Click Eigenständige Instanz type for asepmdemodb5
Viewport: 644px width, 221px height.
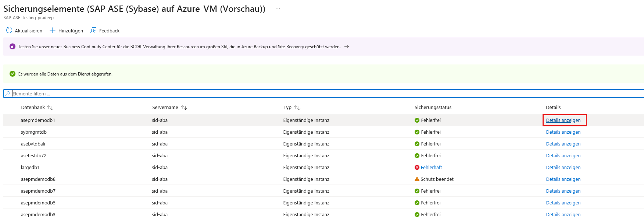306,203
